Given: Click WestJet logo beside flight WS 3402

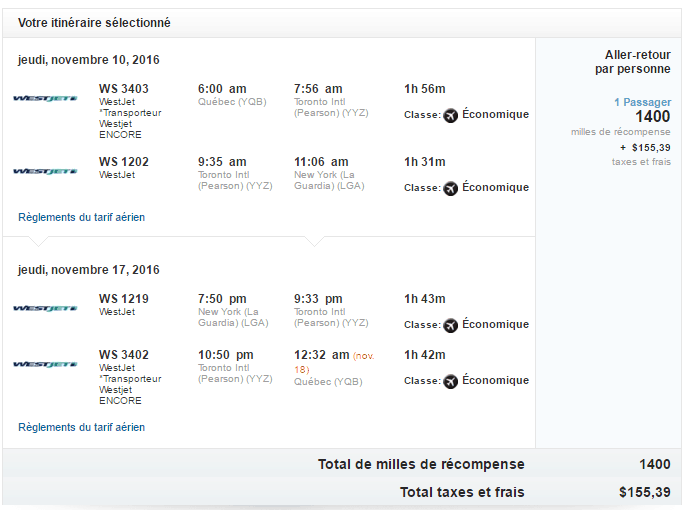Looking at the screenshot, I should pyautogui.click(x=45, y=364).
